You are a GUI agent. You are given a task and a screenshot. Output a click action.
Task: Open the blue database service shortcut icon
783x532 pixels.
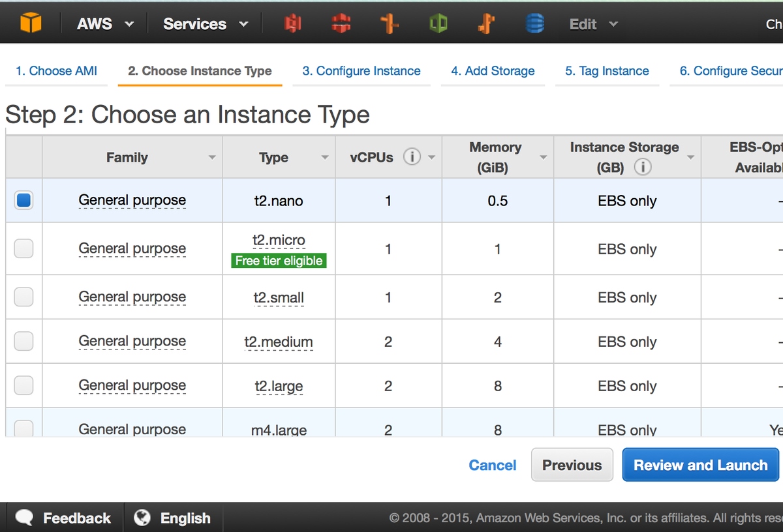click(535, 23)
